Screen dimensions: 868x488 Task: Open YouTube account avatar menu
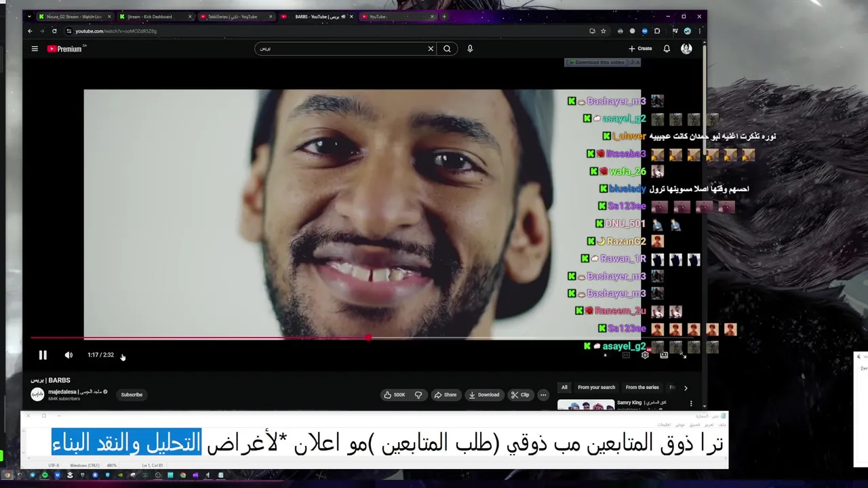coord(686,49)
